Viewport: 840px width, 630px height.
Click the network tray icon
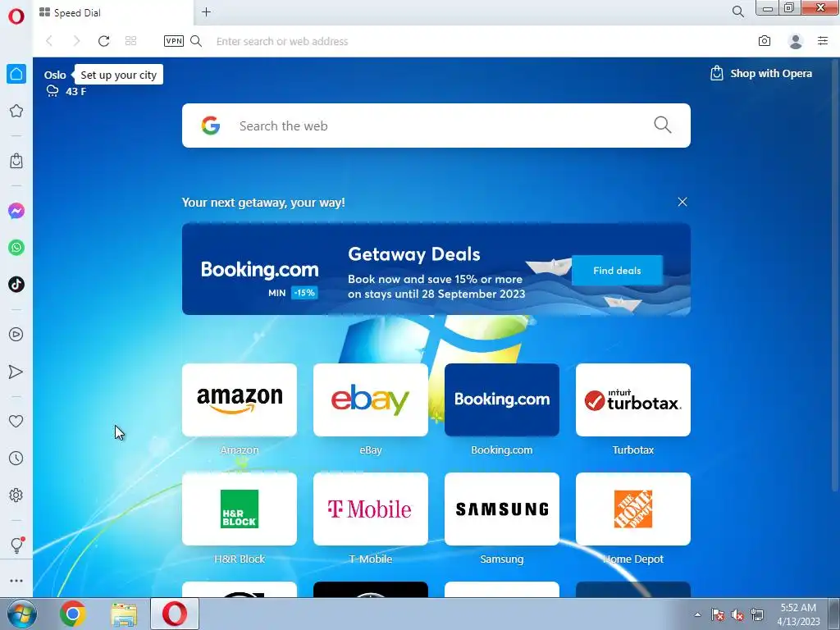[757, 615]
